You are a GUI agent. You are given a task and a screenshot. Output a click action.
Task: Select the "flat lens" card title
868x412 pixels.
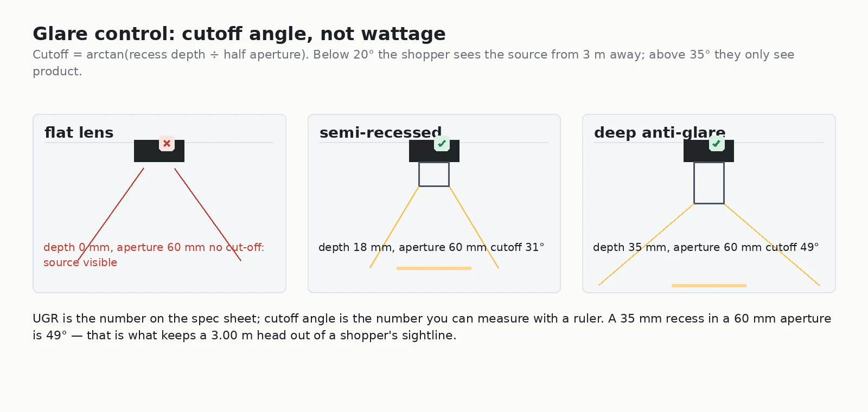tap(79, 132)
